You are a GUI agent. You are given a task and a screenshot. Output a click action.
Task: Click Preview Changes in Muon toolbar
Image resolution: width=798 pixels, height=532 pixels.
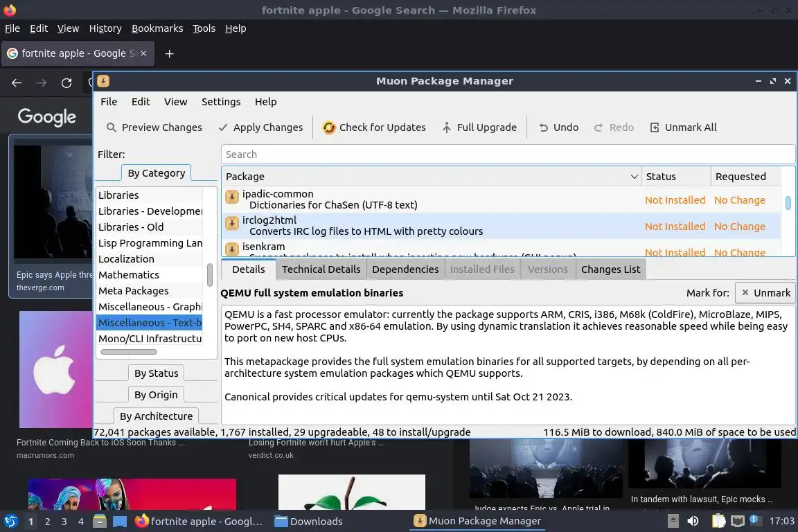(x=154, y=127)
